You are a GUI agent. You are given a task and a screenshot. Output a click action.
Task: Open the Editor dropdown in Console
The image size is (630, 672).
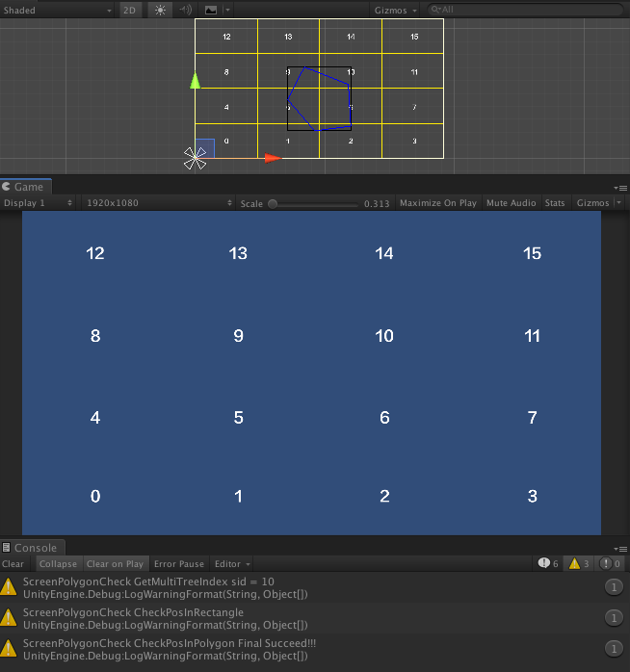click(x=232, y=563)
